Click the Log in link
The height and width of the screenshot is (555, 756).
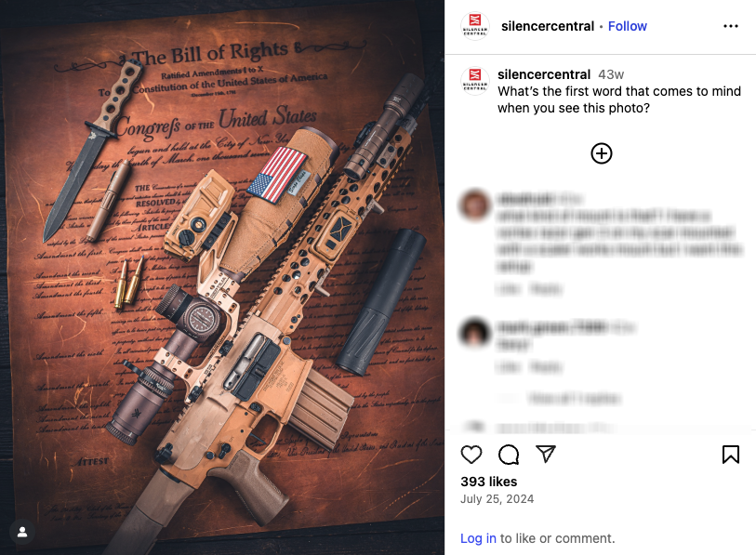tap(478, 538)
